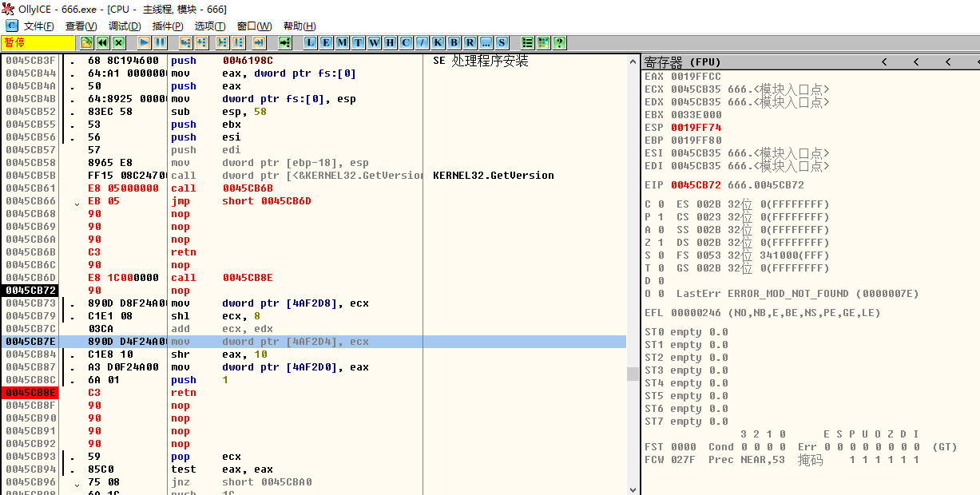
Task: Click the 寄存器 (FPU) register panel header
Action: [683, 61]
